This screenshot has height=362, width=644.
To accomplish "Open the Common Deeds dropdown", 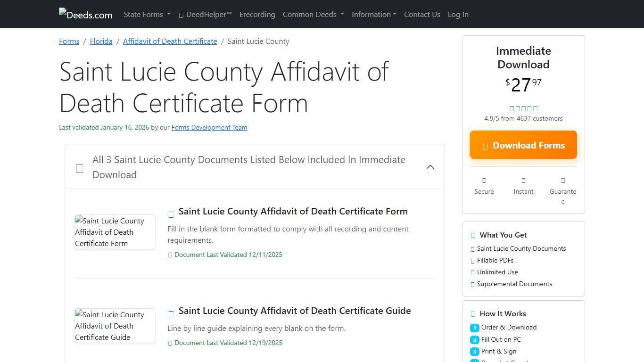I will [313, 14].
